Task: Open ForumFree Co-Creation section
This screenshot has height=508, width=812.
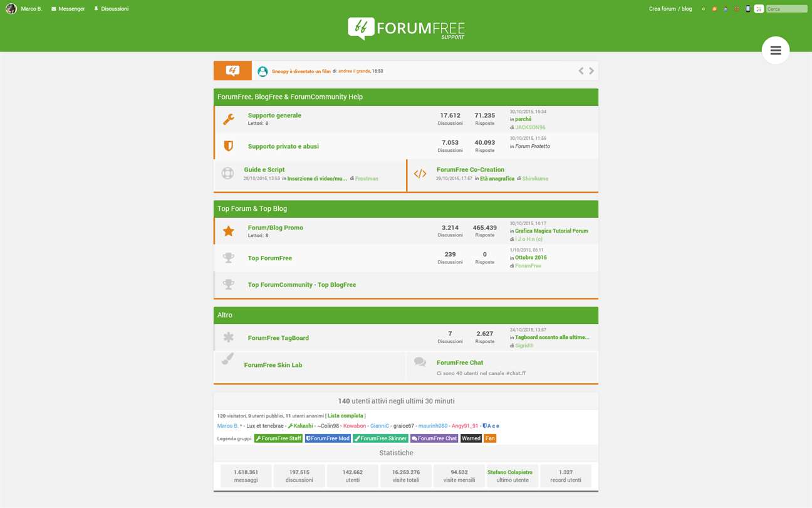Action: 471,169
